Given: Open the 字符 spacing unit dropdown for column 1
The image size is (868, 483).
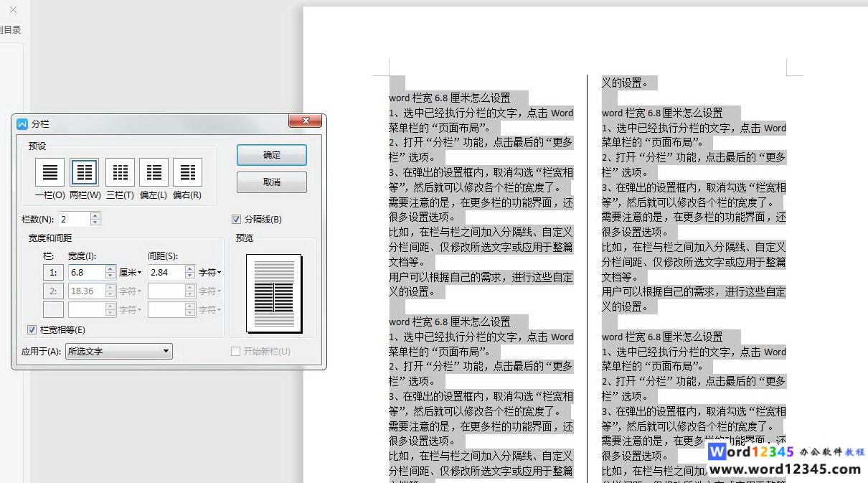Looking at the screenshot, I should coord(210,273).
